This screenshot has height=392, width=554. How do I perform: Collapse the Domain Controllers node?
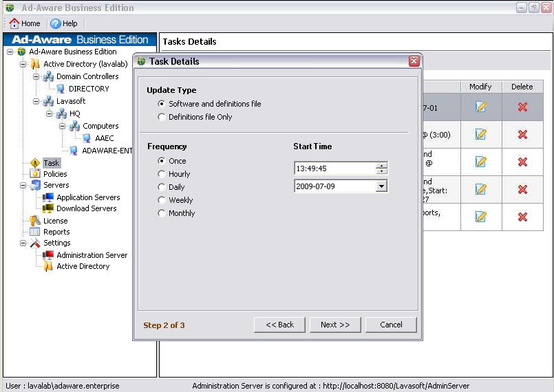tap(36, 76)
